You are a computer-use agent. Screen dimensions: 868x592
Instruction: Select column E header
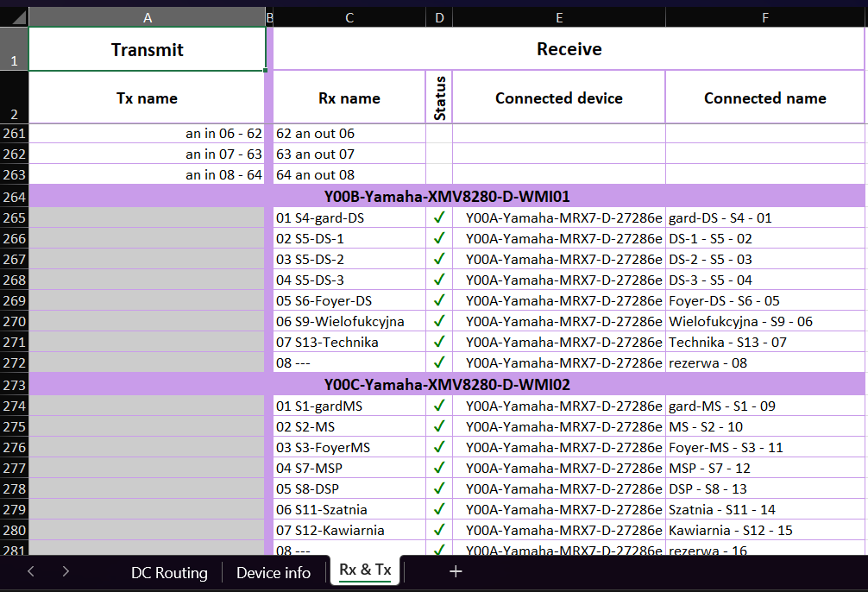click(x=559, y=18)
